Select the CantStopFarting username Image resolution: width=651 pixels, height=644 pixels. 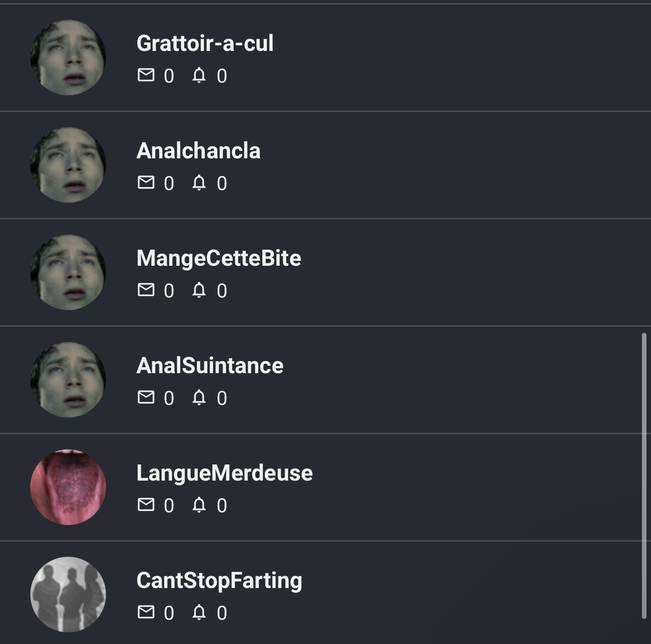[x=219, y=580]
